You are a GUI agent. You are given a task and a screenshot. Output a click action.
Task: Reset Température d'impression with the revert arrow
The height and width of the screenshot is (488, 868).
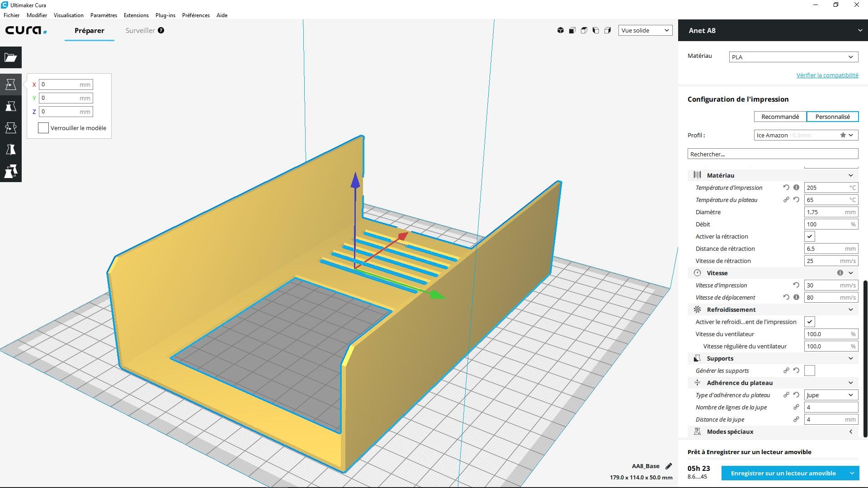pos(786,188)
